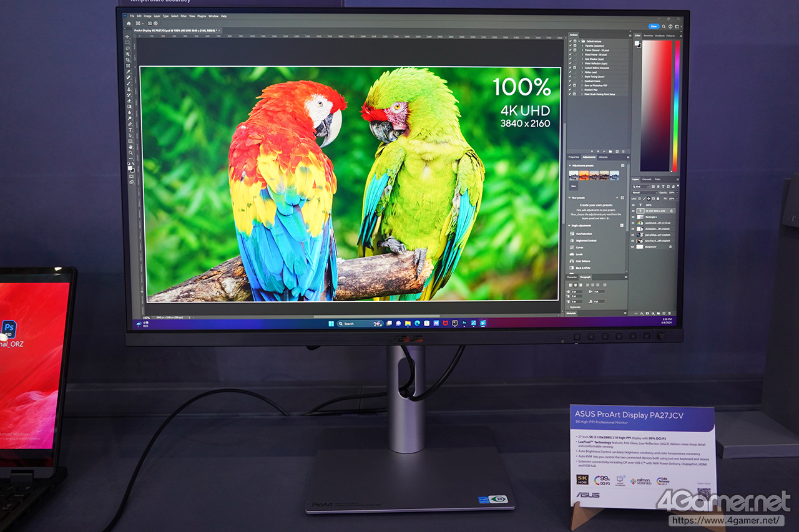Open the Image menu
799x532 pixels.
click(x=147, y=16)
